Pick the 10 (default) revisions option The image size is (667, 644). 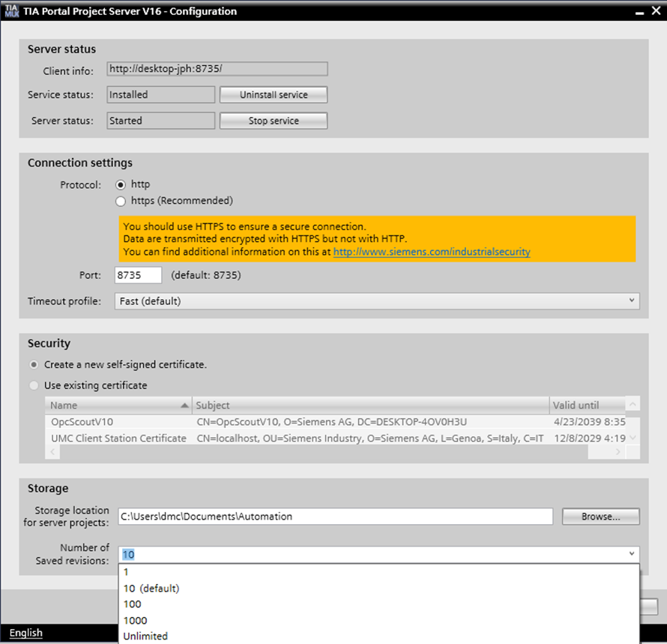[151, 589]
